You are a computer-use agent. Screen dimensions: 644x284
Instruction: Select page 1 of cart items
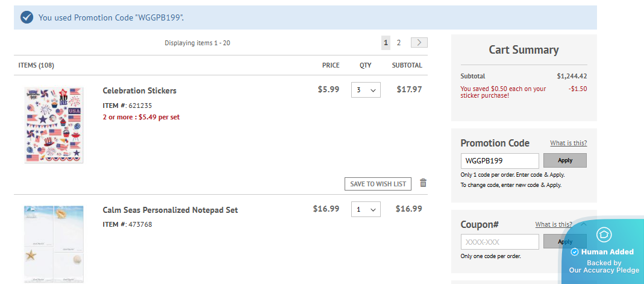[x=386, y=43]
